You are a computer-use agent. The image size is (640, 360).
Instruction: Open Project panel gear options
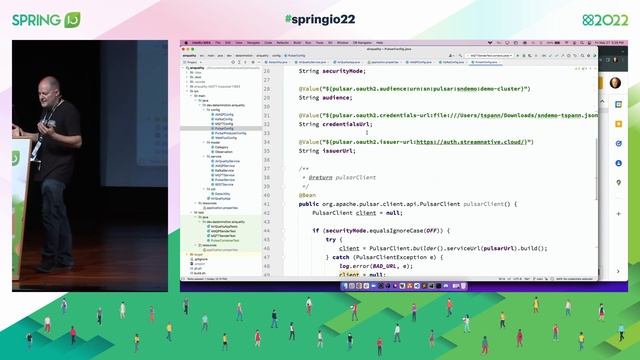(x=253, y=62)
